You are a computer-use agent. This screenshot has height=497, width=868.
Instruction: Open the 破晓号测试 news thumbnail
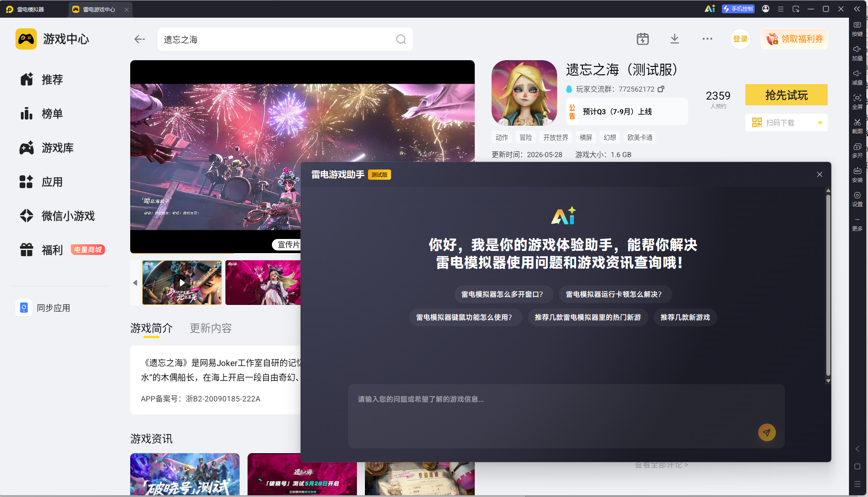click(x=185, y=474)
